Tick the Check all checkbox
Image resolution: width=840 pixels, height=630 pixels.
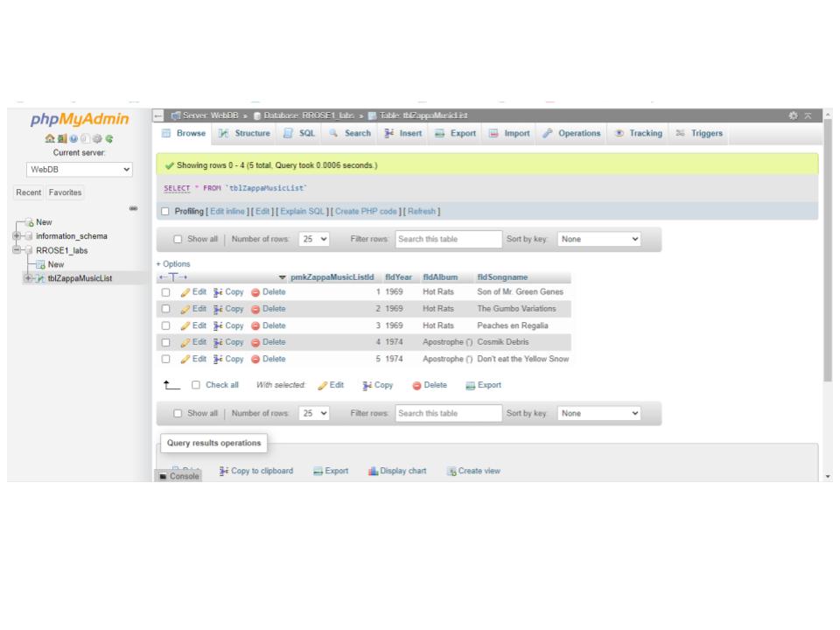196,383
